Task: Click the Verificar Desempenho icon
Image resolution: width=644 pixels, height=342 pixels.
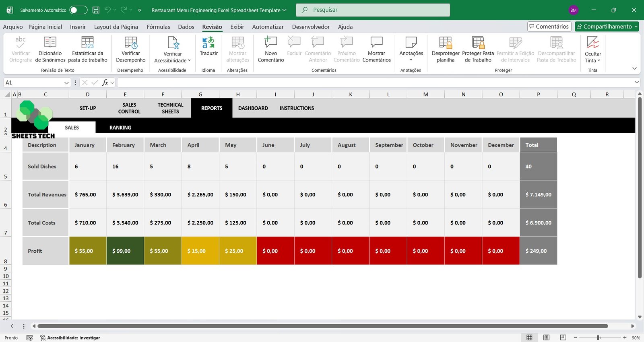Action: (x=131, y=42)
